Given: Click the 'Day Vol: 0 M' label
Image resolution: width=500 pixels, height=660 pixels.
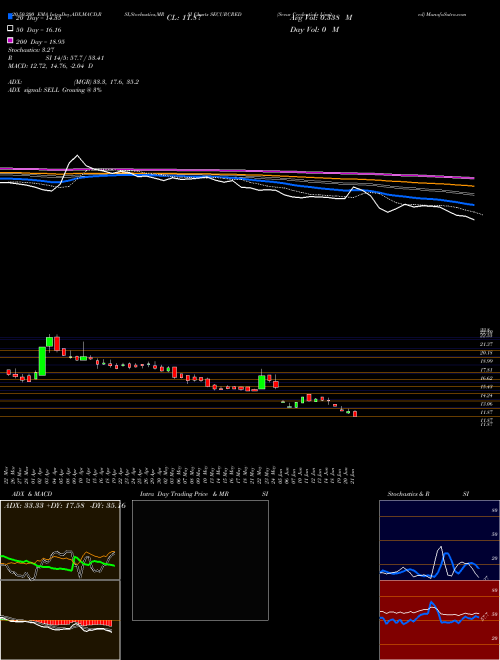Looking at the screenshot, I should pos(314,29).
